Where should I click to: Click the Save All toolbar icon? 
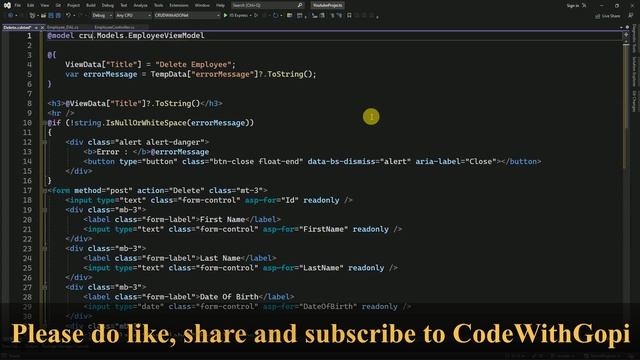click(x=58, y=16)
